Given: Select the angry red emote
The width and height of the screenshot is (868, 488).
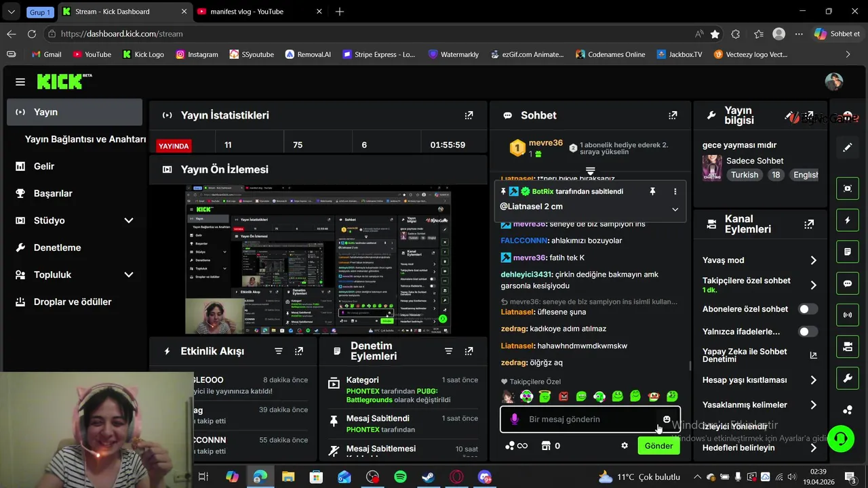Looking at the screenshot, I should [x=563, y=396].
